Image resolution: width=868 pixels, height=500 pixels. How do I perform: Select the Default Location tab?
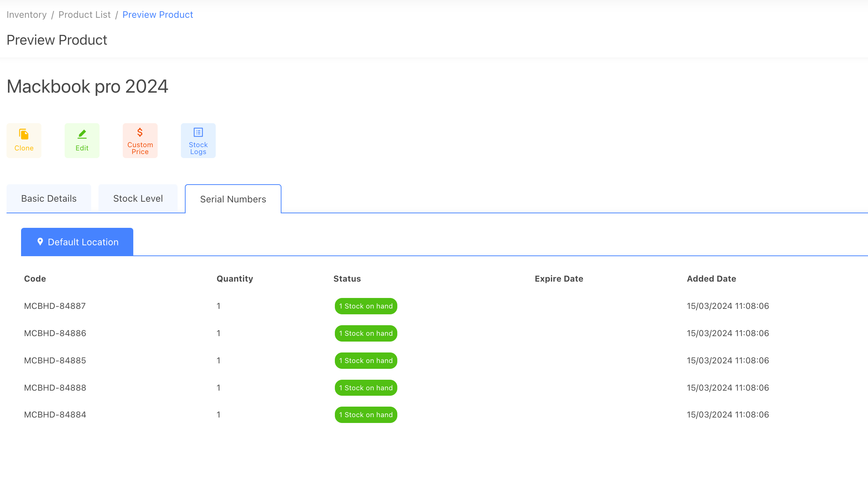point(83,242)
